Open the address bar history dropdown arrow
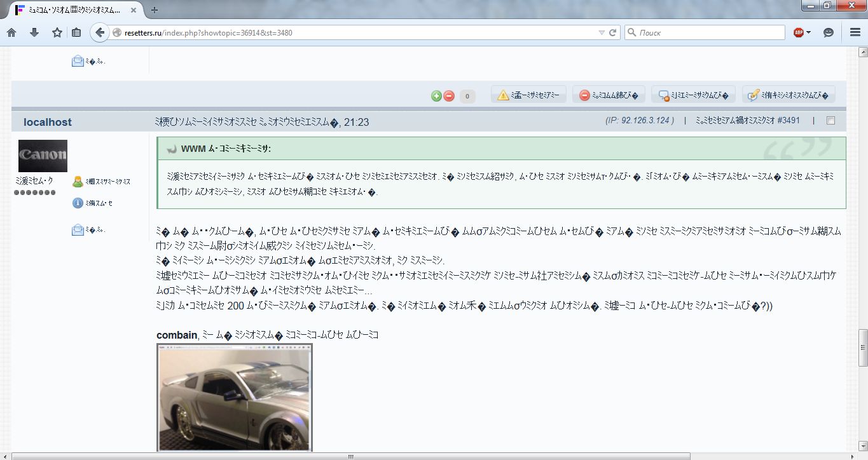This screenshot has width=868, height=460. 602,32
